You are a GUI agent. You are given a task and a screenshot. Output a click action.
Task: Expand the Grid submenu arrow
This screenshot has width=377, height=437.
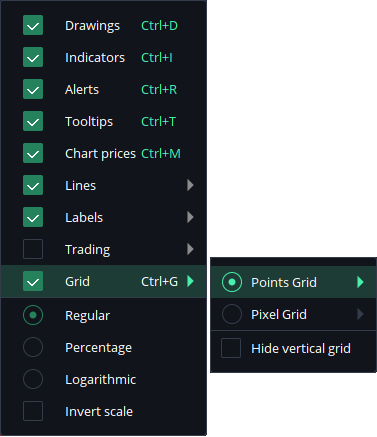[190, 281]
